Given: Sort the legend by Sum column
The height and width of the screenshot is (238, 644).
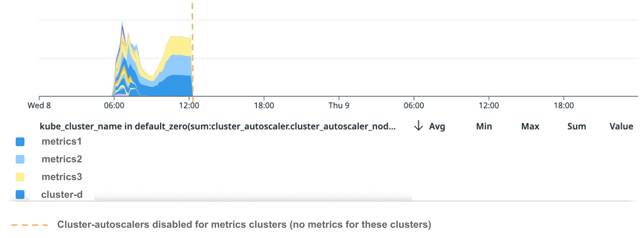Looking at the screenshot, I should click(x=577, y=126).
